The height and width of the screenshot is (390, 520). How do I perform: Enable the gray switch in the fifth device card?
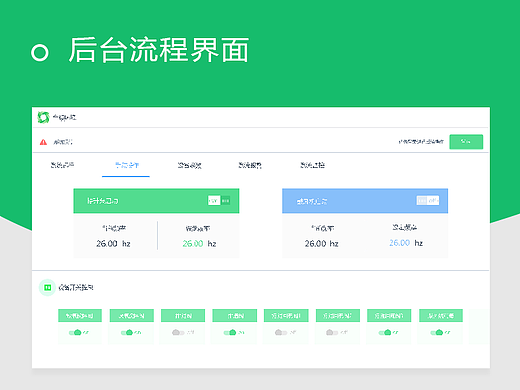[281, 332]
